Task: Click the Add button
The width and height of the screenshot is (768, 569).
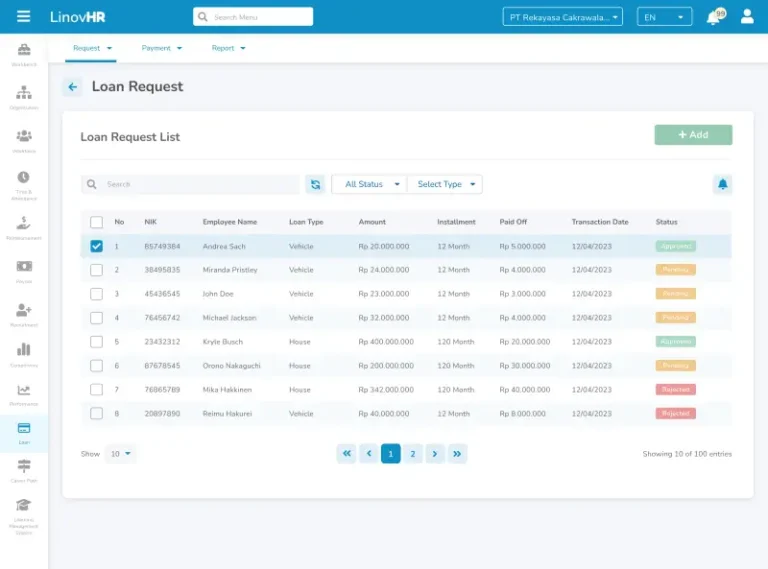Action: tap(693, 135)
